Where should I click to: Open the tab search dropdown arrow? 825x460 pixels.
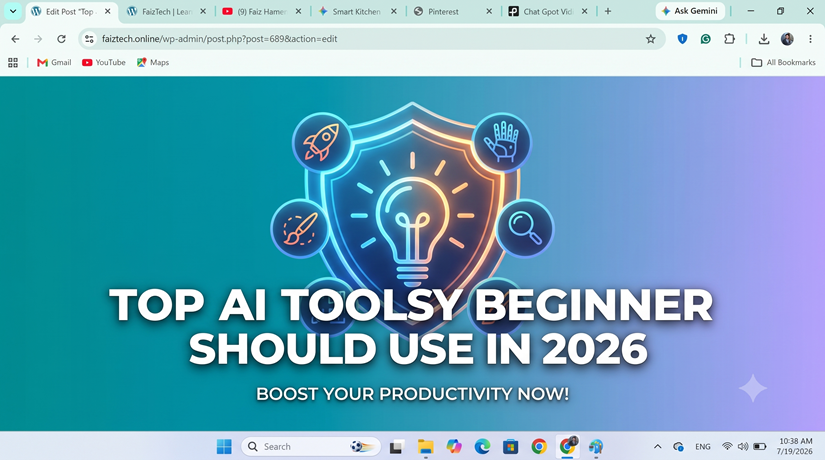click(13, 11)
